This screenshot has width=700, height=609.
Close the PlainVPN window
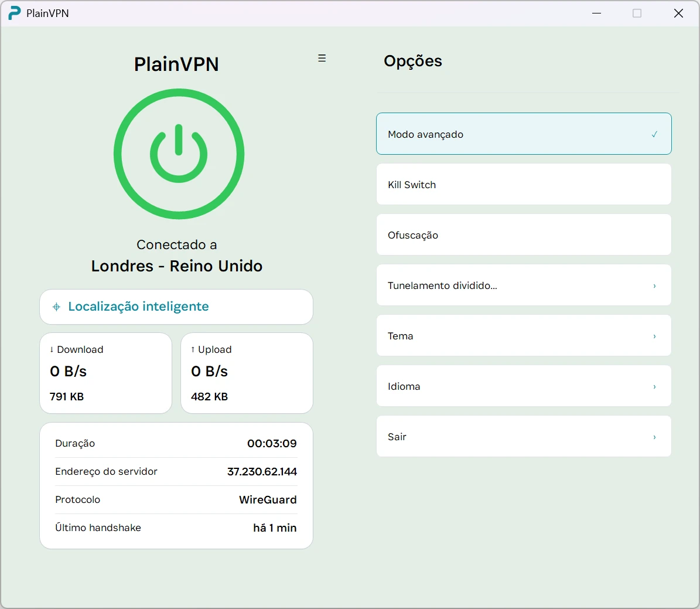click(678, 13)
